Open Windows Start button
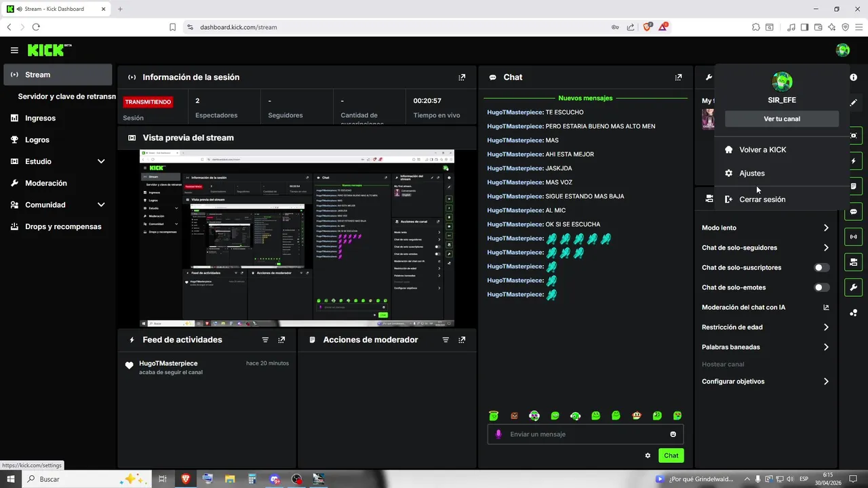The height and width of the screenshot is (488, 868). point(11,479)
